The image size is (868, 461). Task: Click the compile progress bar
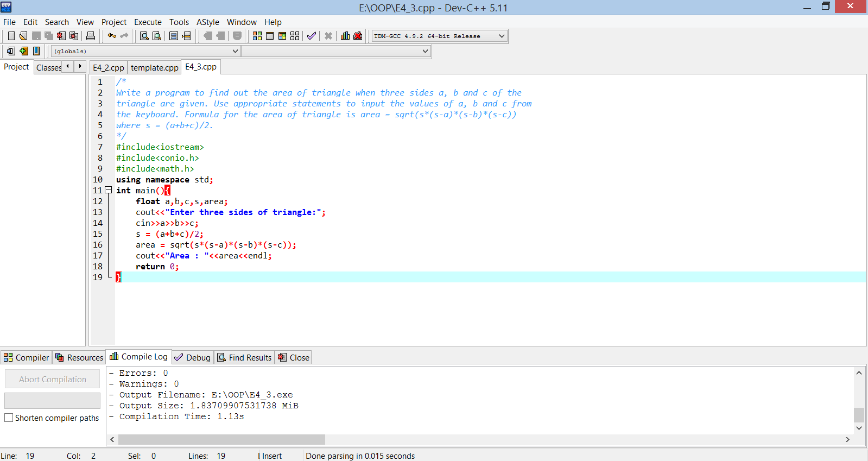pos(53,401)
